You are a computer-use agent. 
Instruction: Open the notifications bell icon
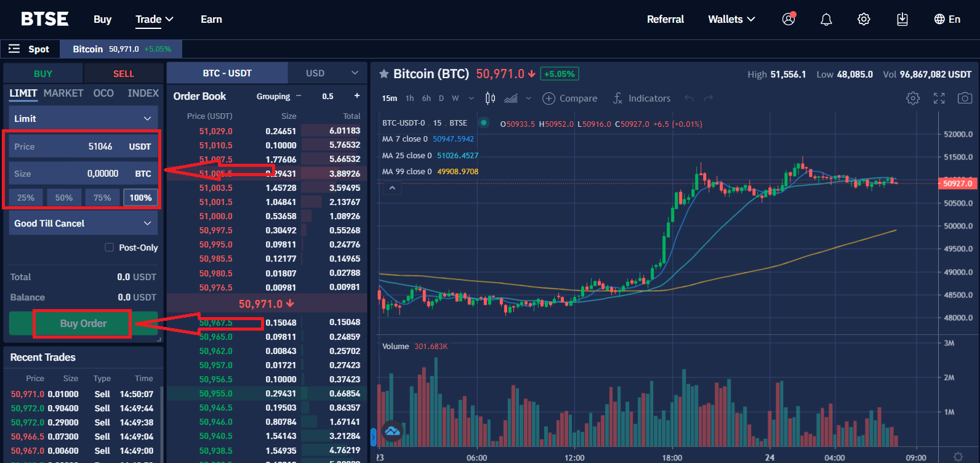(x=826, y=20)
